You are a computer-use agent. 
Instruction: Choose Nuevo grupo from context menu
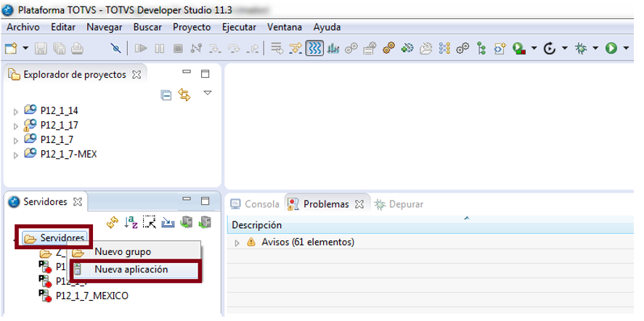click(x=123, y=251)
